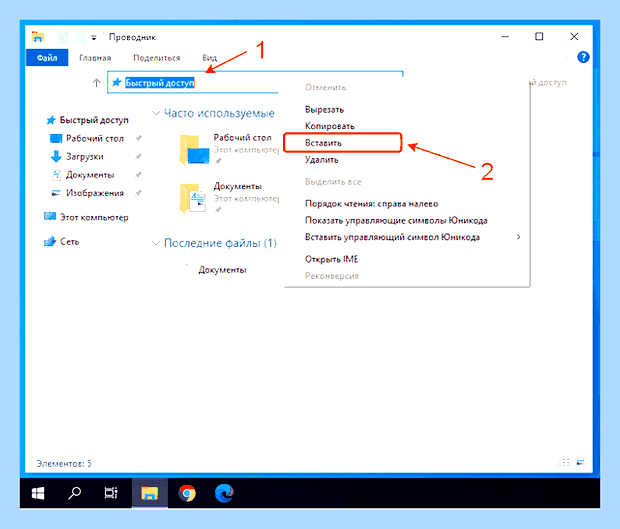Open Task View on the taskbar

coord(111,493)
